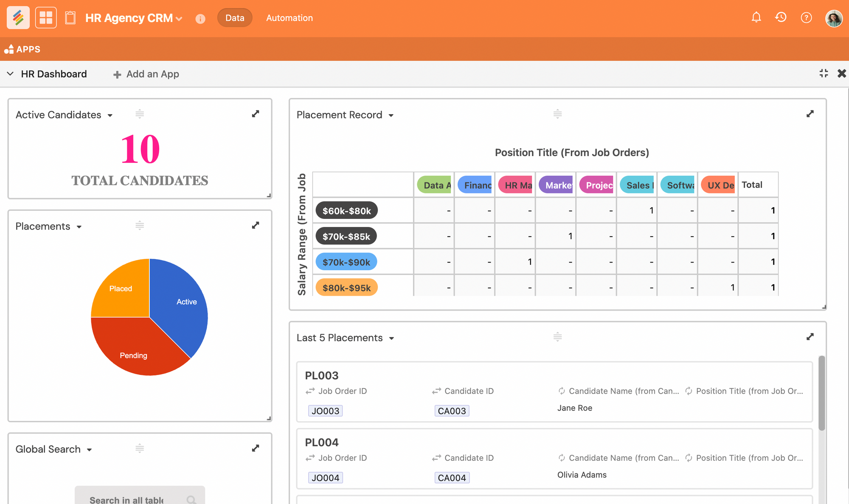Click the info icon beside HR Agency CRM
Screen dimensions: 849x504
coord(200,19)
